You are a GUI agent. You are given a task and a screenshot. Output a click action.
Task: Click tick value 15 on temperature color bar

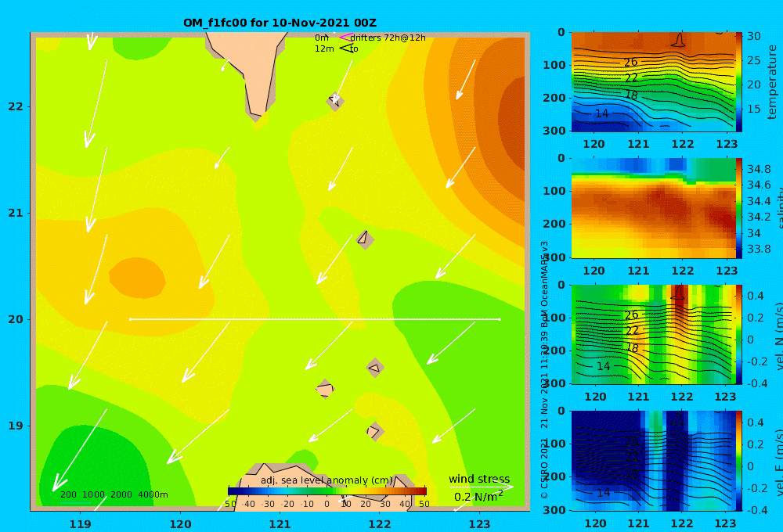coord(753,108)
